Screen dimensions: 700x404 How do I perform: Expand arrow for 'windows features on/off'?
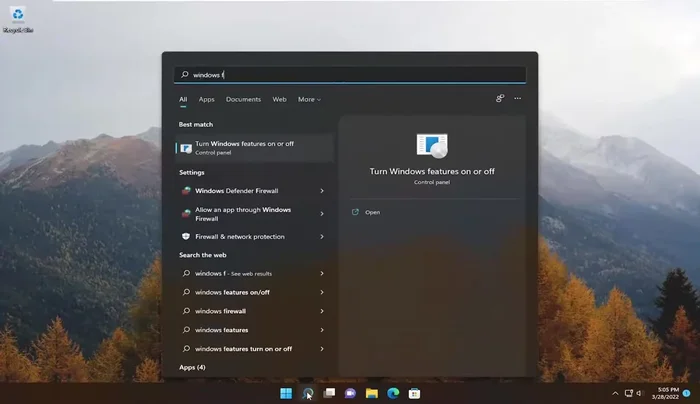tap(322, 292)
